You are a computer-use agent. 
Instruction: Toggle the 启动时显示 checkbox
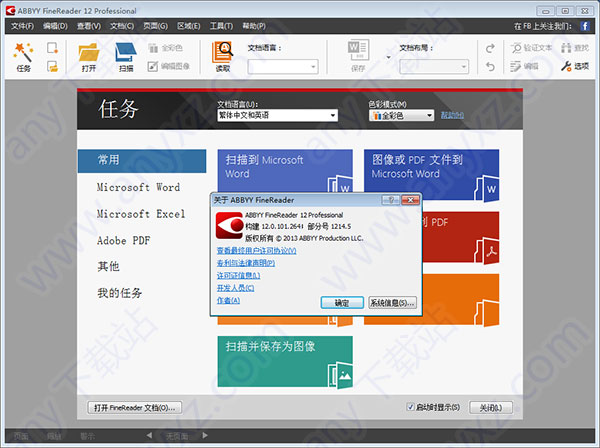[x=410, y=407]
